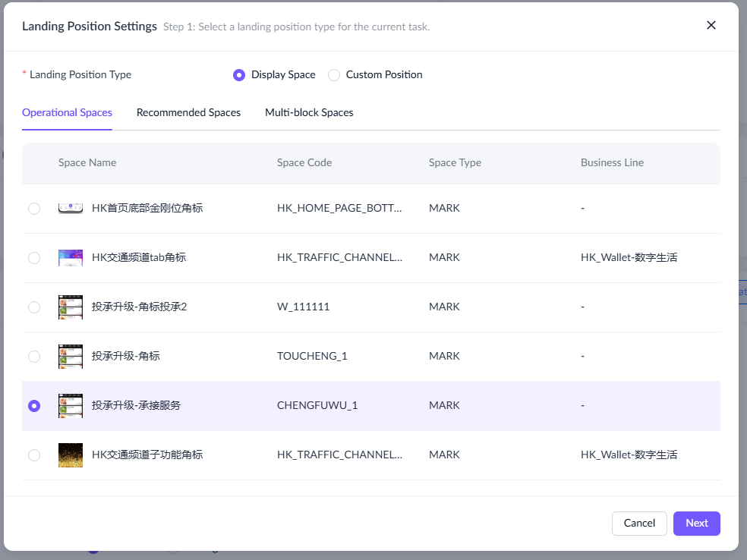This screenshot has height=560, width=747.
Task: Click the 投承升级-角标投承2 preview thumbnail
Action: tap(71, 307)
